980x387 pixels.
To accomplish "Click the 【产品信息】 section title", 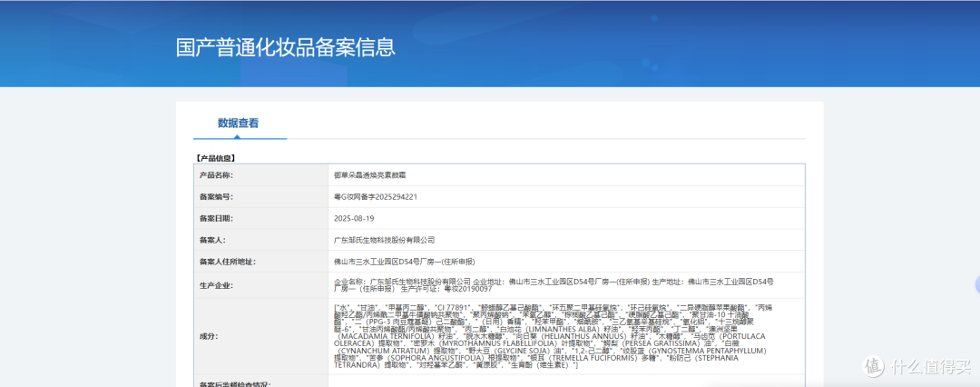I will [x=214, y=158].
